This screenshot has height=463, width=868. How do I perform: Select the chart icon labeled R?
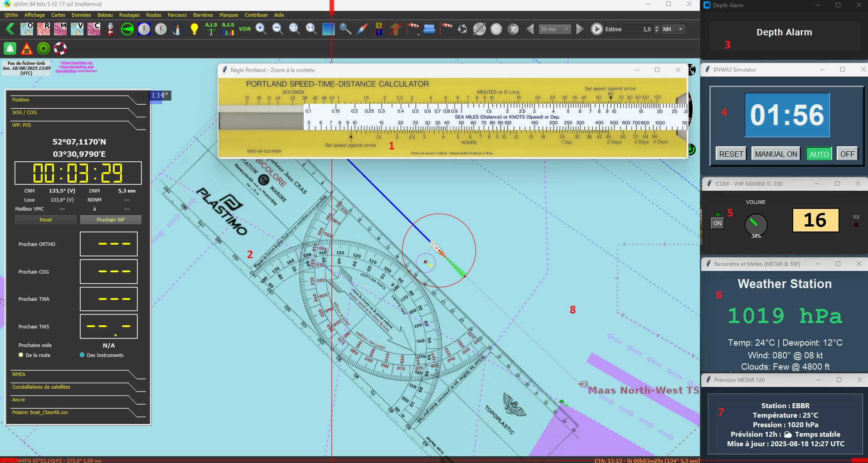[44, 29]
